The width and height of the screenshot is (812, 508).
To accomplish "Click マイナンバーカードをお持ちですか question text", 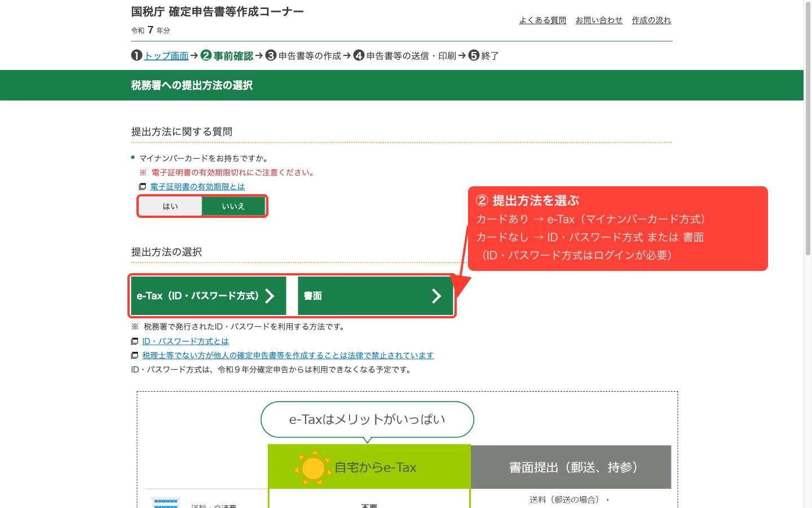I will 204,159.
